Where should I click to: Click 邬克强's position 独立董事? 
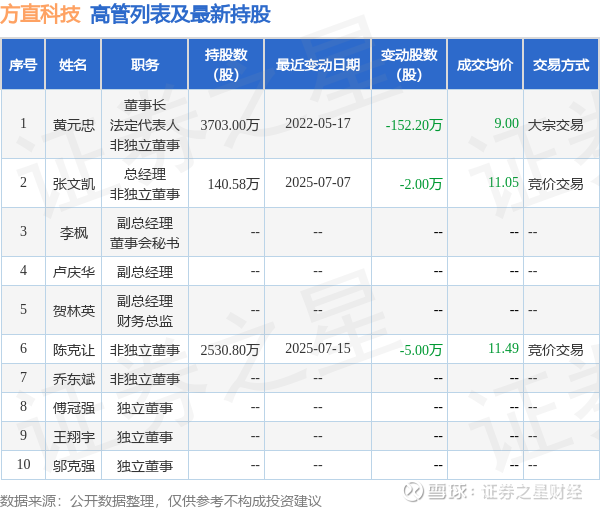pos(145,466)
